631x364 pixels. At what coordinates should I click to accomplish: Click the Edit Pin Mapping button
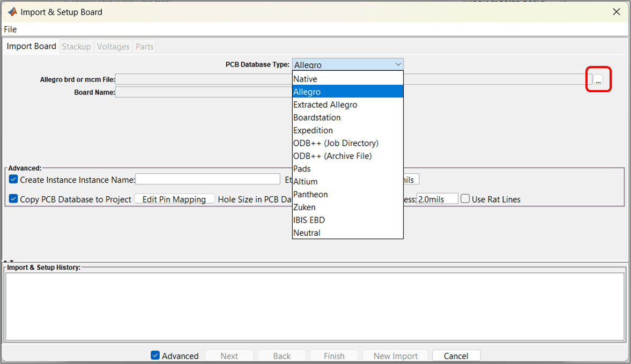coord(174,199)
